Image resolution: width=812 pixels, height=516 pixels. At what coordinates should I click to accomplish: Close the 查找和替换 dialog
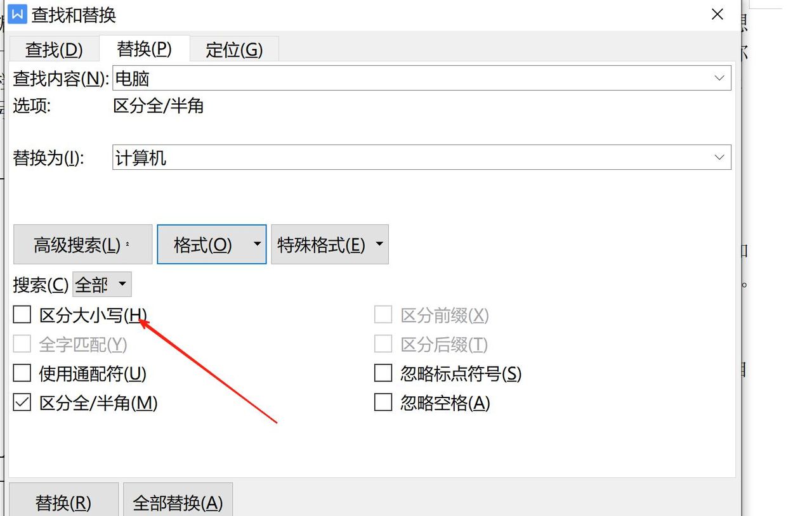tap(717, 14)
